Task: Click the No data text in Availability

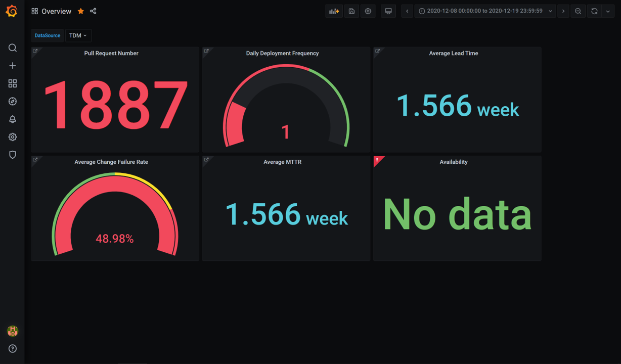Action: pos(458,214)
